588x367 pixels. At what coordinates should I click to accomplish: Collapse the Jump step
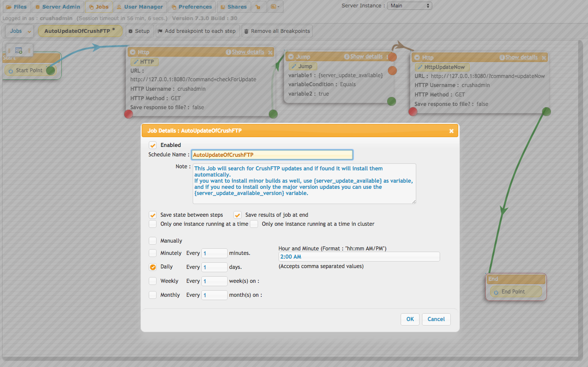(291, 57)
